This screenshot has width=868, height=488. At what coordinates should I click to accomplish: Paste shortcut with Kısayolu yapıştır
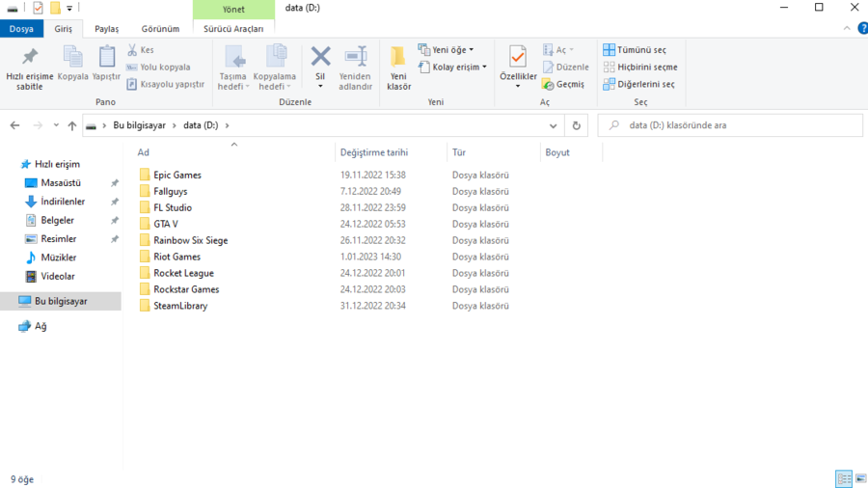click(x=166, y=84)
